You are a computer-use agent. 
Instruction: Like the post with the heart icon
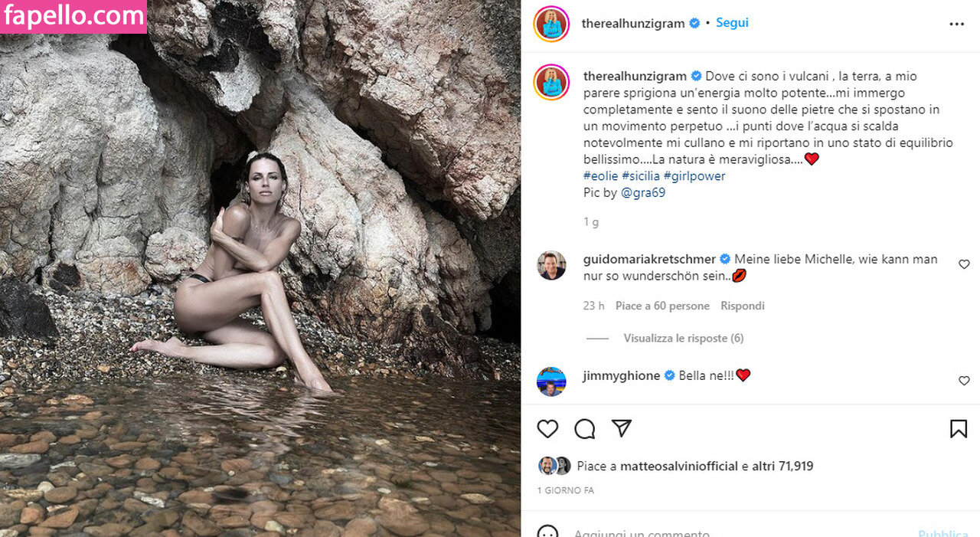tap(547, 429)
